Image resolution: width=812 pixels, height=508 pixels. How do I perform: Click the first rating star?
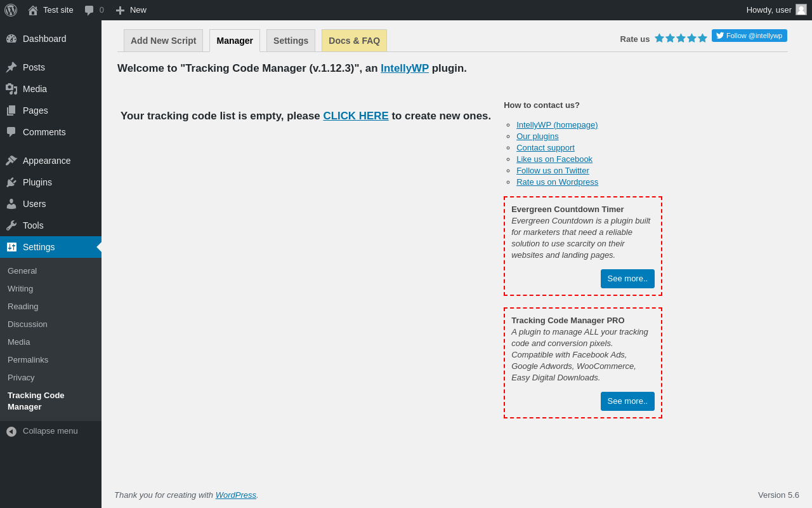click(x=660, y=38)
